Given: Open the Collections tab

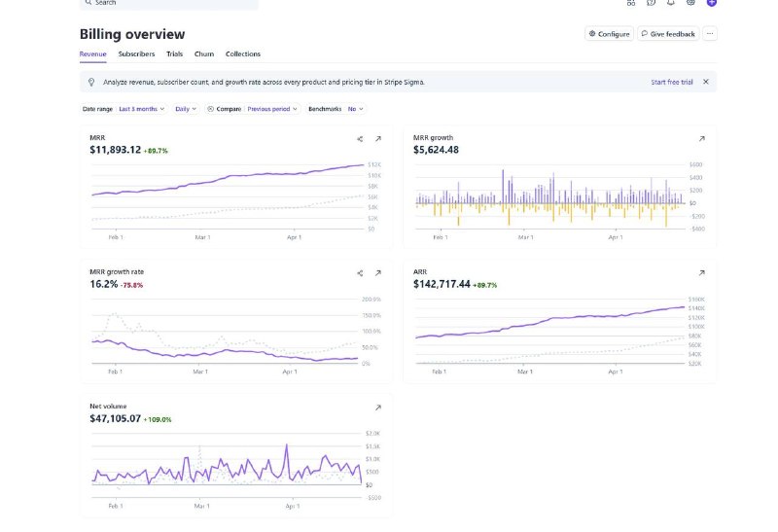Looking at the screenshot, I should tap(243, 54).
